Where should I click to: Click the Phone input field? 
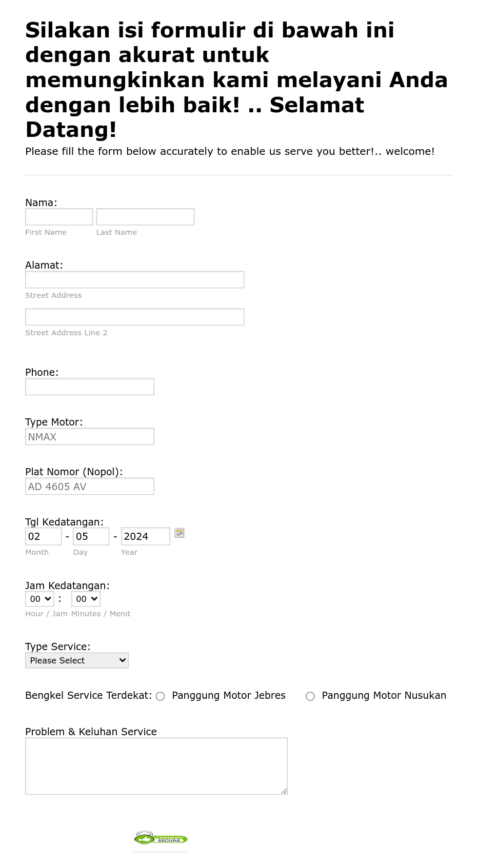[89, 386]
